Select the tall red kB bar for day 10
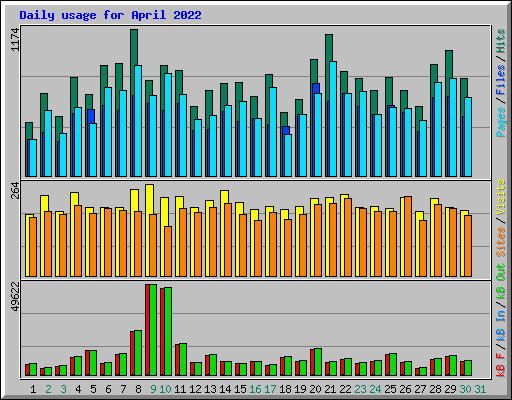512x400 pixels. point(162,332)
